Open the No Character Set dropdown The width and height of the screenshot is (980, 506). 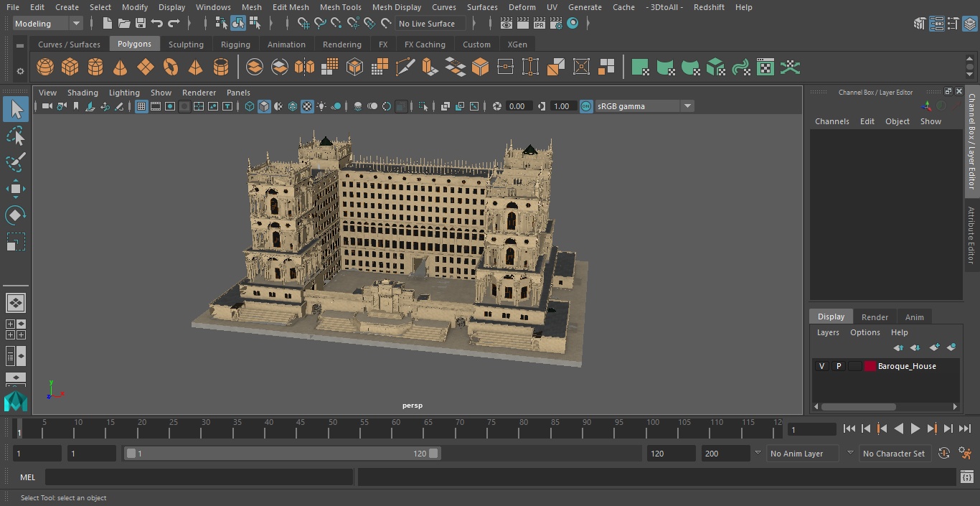point(895,454)
